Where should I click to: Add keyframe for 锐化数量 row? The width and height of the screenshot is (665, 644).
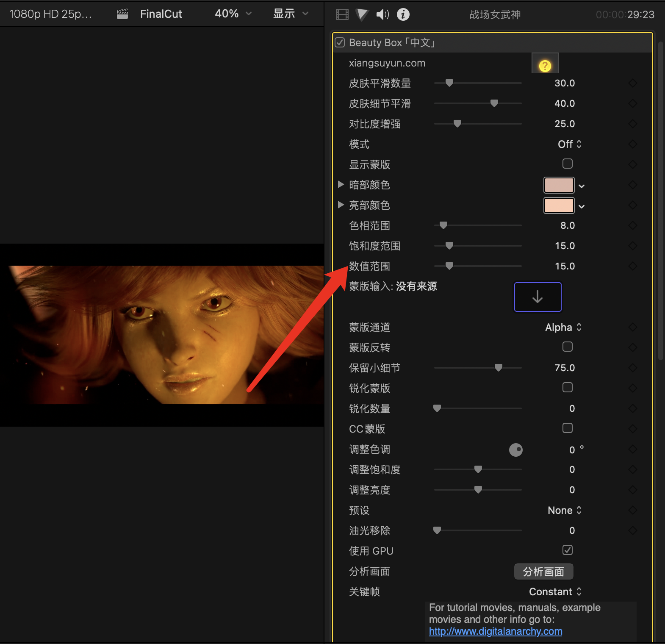(x=633, y=408)
